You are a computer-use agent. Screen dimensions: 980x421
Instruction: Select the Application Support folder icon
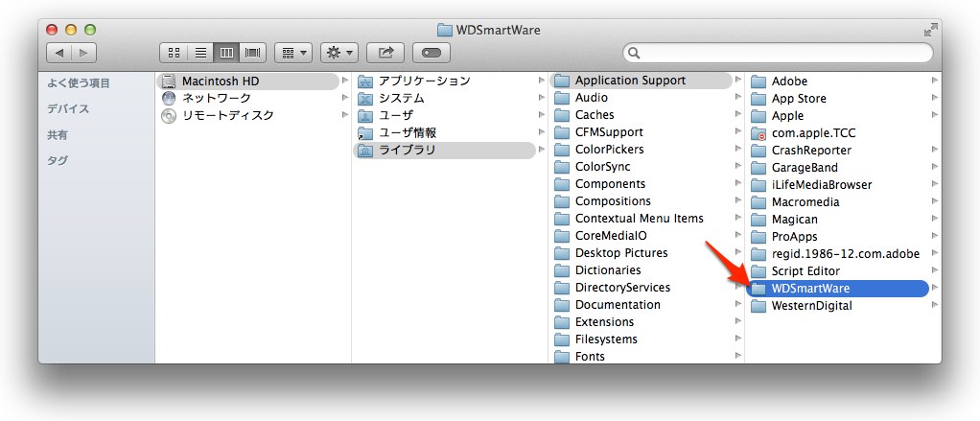562,81
